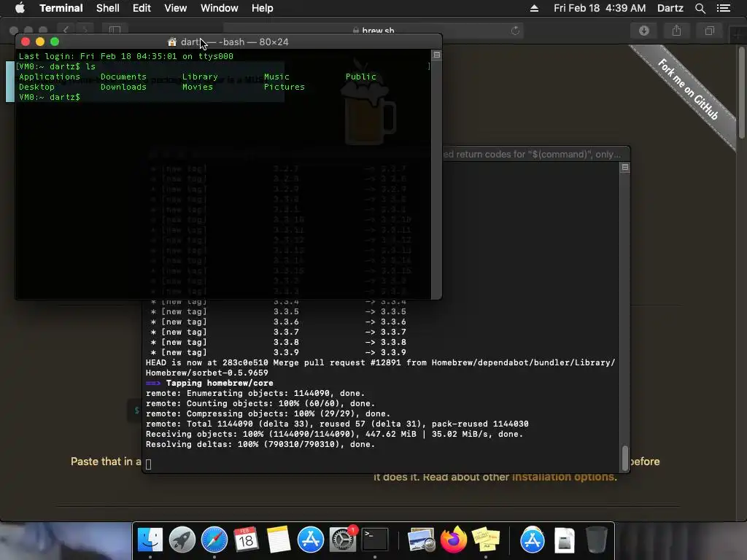Open the document stack in Dock
The height and width of the screenshot is (560, 747).
(x=565, y=540)
